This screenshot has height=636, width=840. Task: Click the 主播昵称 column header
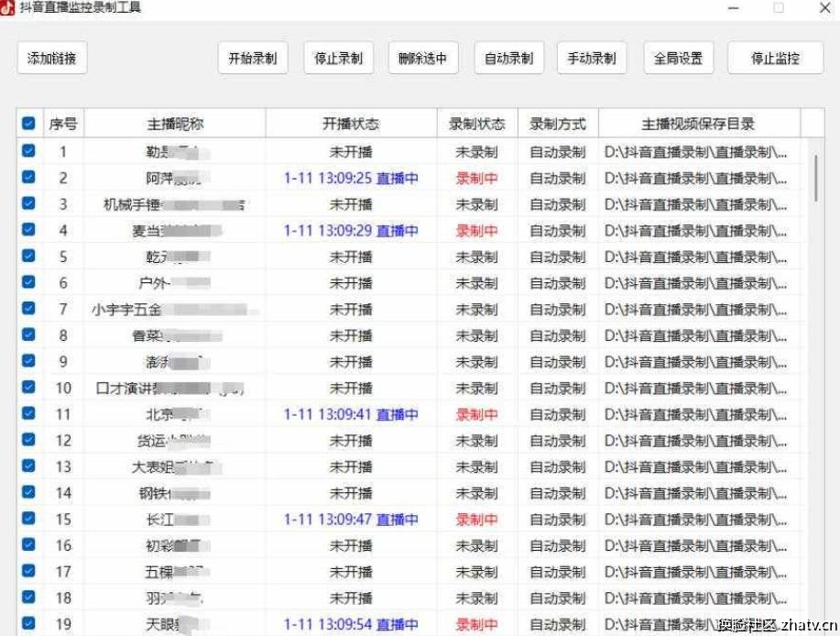175,124
